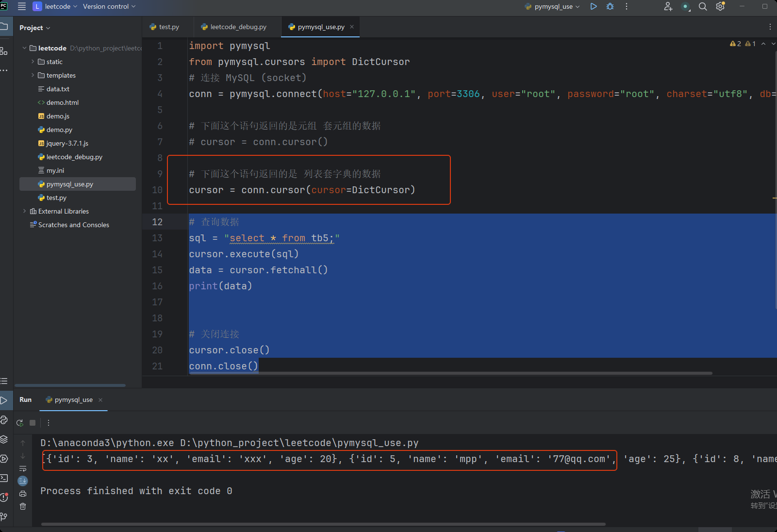Click the up-the-stack-trace arrow in Run panel

tap(23, 443)
